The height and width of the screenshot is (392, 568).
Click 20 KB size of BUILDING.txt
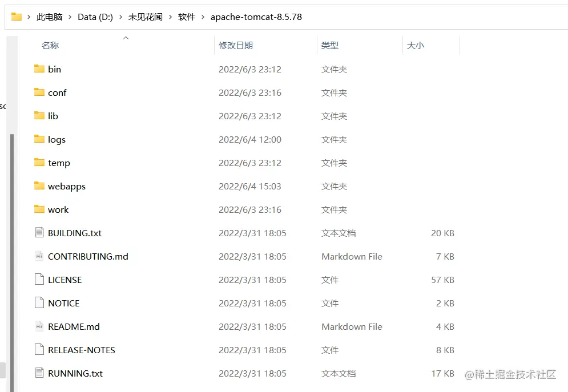442,233
